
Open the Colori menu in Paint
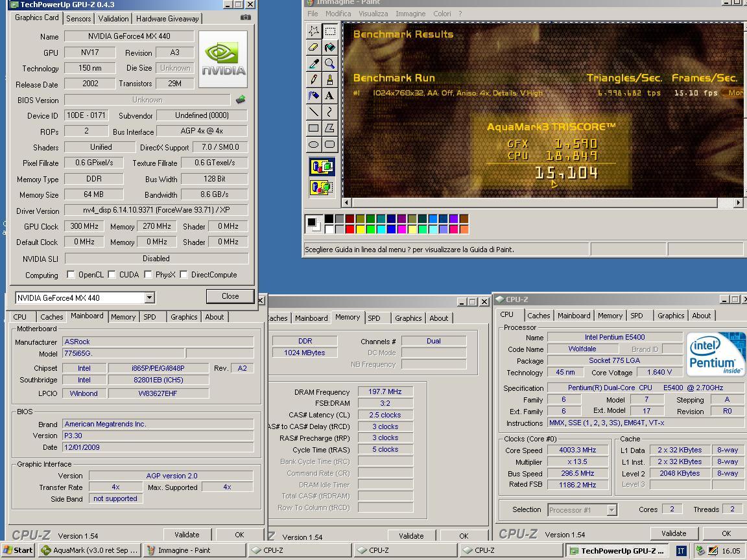point(442,14)
